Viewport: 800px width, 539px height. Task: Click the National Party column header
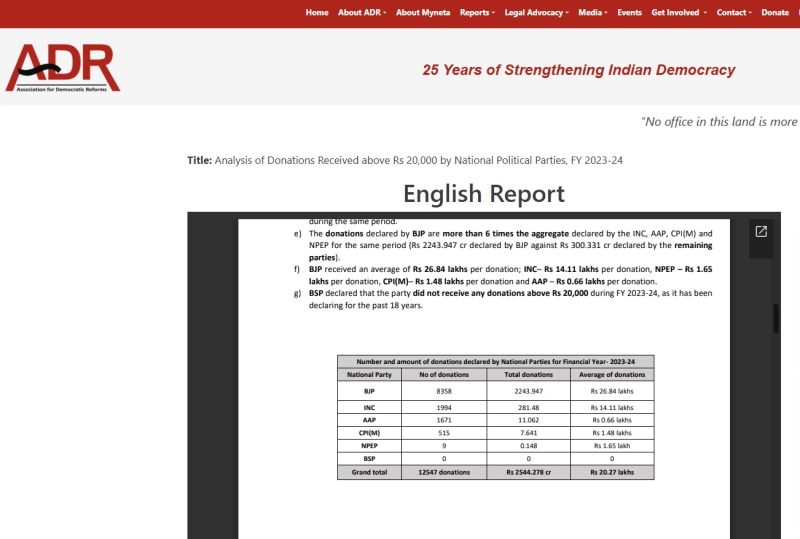369,375
